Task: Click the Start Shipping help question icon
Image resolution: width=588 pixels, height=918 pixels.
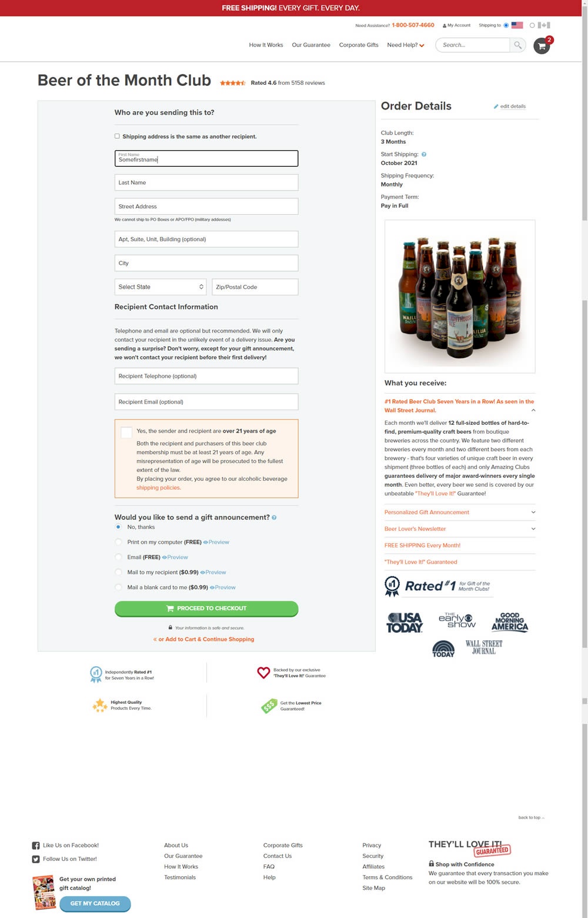Action: (424, 154)
